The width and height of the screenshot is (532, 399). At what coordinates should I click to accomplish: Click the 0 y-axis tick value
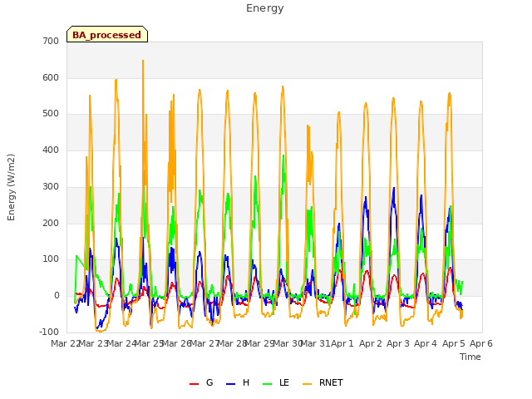(x=57, y=296)
